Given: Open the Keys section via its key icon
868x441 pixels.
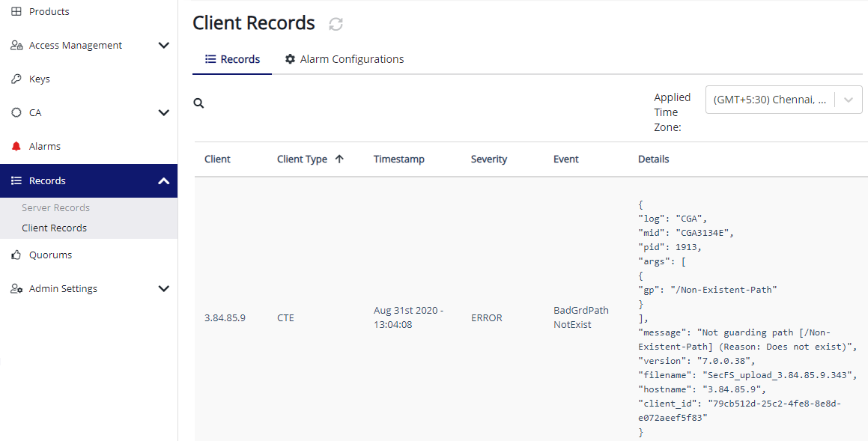Looking at the screenshot, I should pos(16,79).
